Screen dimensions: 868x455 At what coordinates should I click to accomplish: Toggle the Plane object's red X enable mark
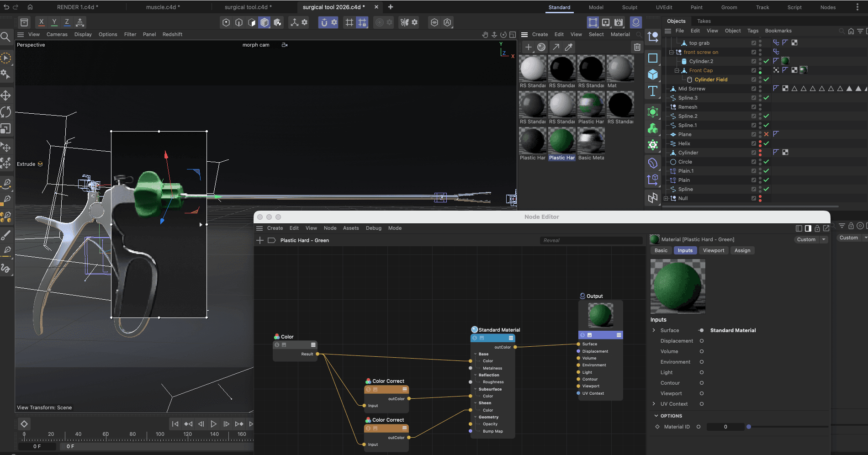[x=766, y=134]
